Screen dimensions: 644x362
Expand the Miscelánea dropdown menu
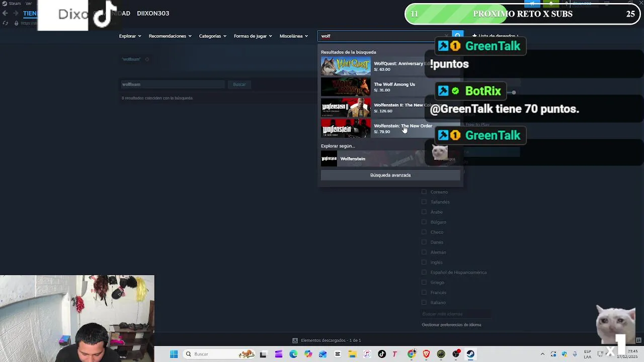pos(293,36)
